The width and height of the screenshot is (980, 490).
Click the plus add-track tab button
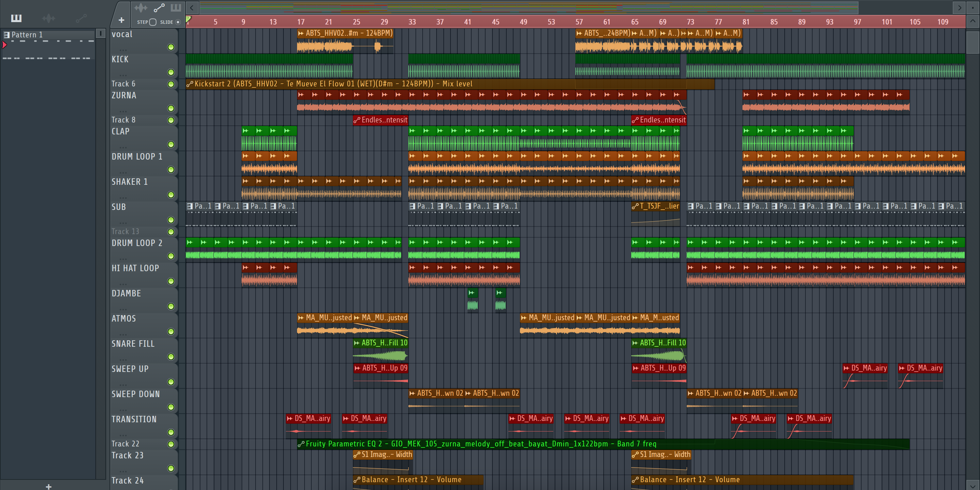click(121, 20)
